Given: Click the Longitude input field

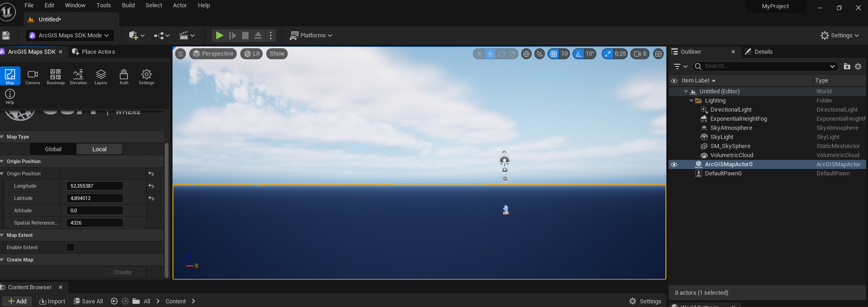Looking at the screenshot, I should tap(95, 186).
